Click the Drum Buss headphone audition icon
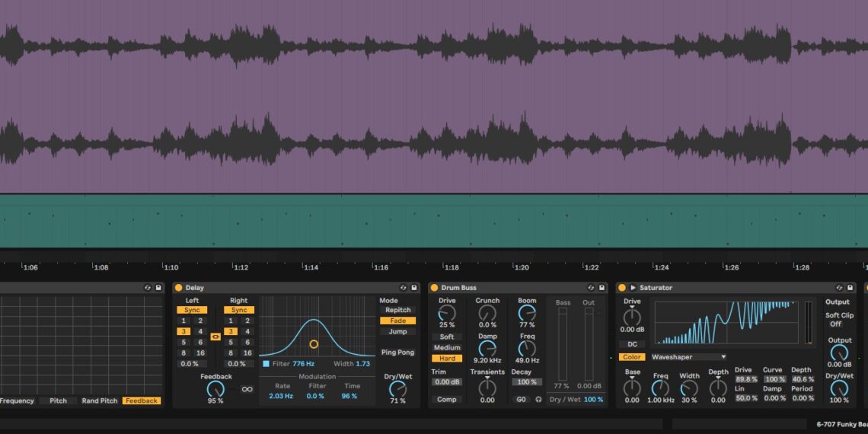 538,399
